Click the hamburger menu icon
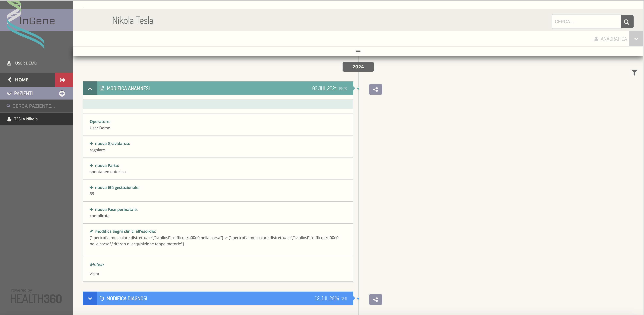The image size is (644, 315). 358,51
